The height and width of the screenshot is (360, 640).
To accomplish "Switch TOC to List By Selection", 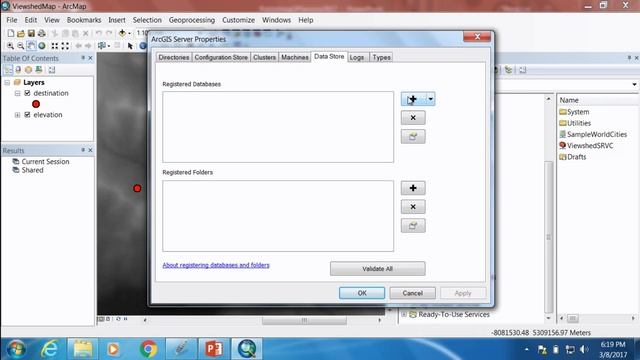I will click(x=39, y=70).
